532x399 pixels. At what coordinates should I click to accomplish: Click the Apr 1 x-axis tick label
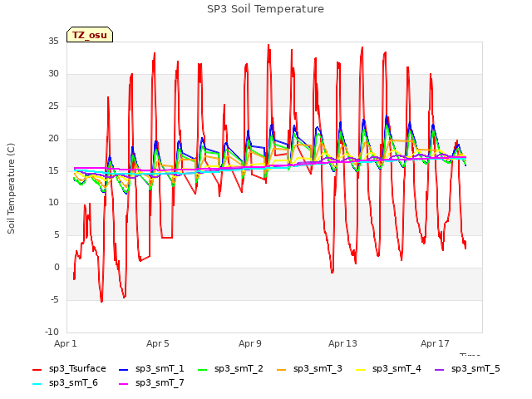coord(66,343)
